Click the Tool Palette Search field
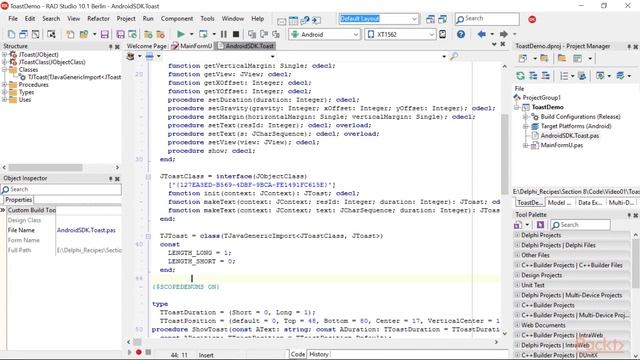Viewport: 640px width, 360px height. [x=580, y=224]
